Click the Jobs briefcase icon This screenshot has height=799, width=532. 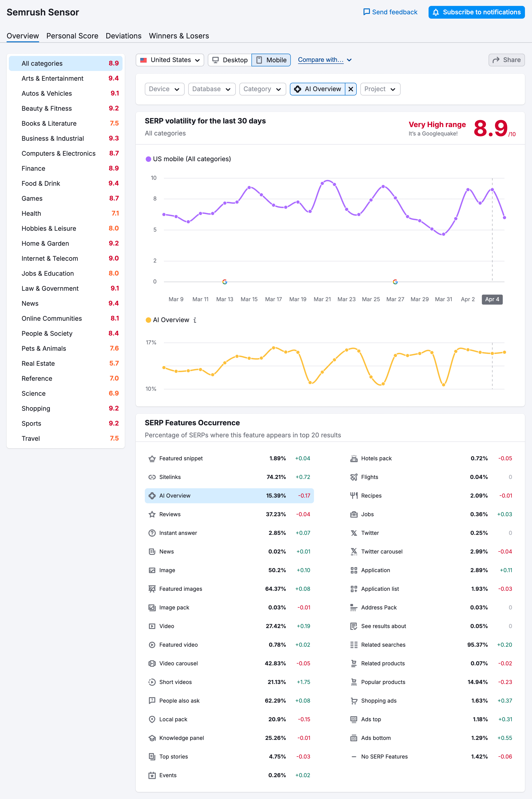[x=354, y=514]
